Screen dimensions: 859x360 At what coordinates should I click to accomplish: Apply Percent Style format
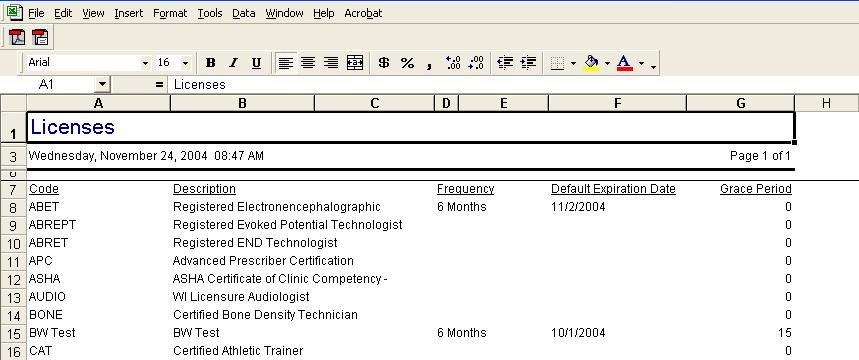pos(407,63)
